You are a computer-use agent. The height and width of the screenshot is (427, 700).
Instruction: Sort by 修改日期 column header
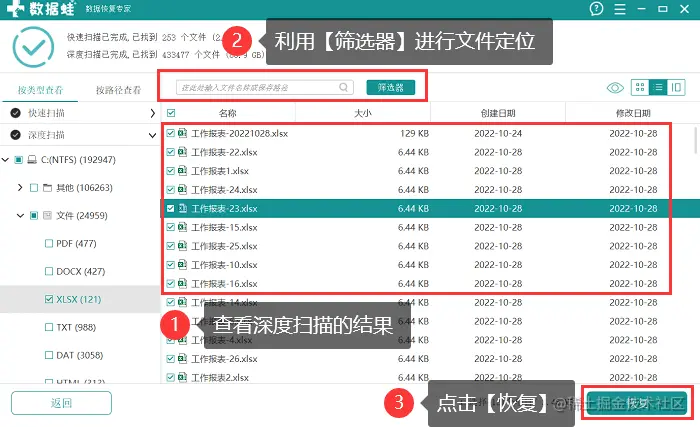click(x=633, y=113)
